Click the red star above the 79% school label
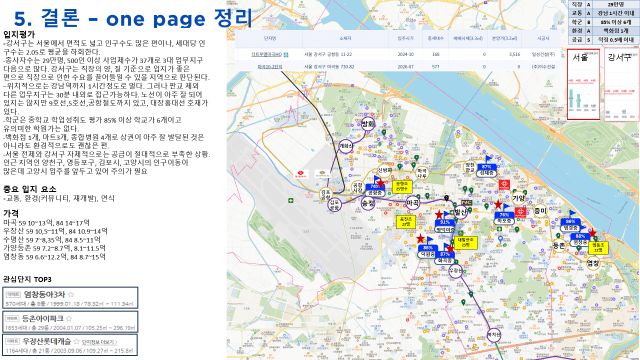This screenshot has height=360, width=640. tap(498, 204)
